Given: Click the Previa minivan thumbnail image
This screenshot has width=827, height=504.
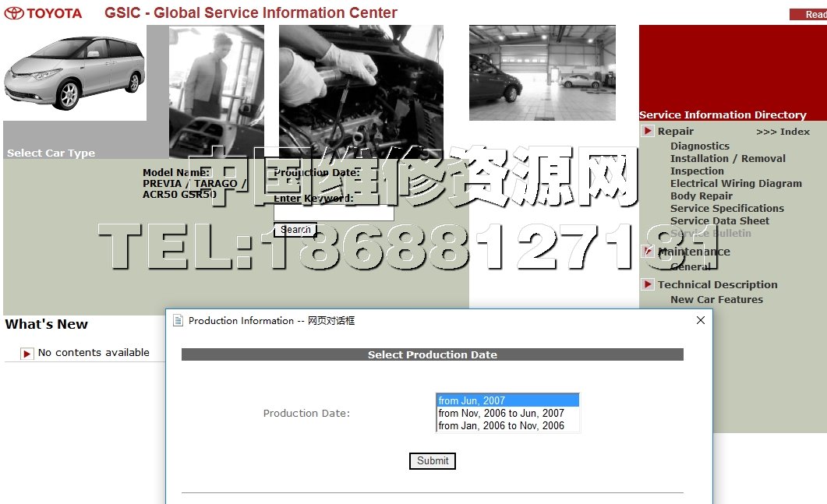Looking at the screenshot, I should click(74, 72).
